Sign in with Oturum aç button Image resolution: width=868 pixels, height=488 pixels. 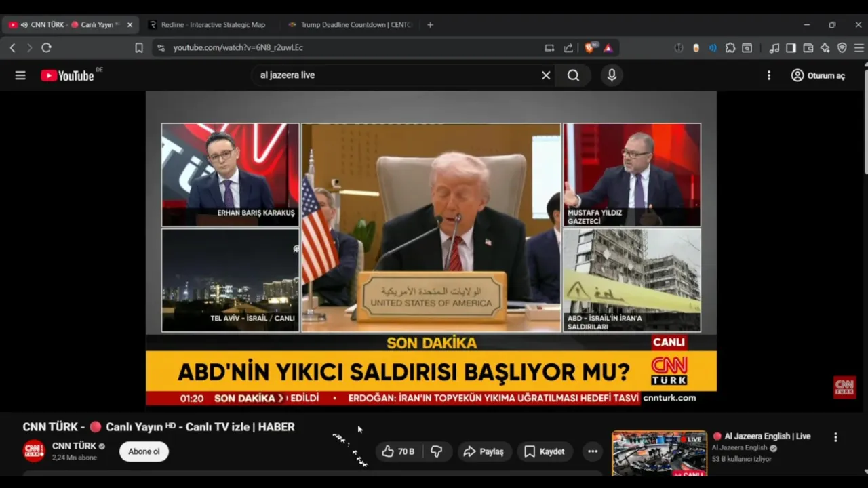[818, 75]
